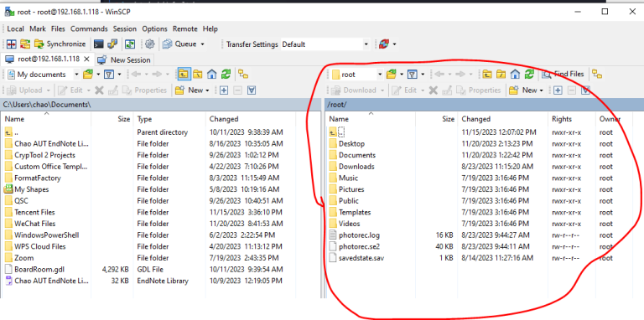Open Preferences gear icon
This screenshot has width=644, height=320.
pos(150,44)
